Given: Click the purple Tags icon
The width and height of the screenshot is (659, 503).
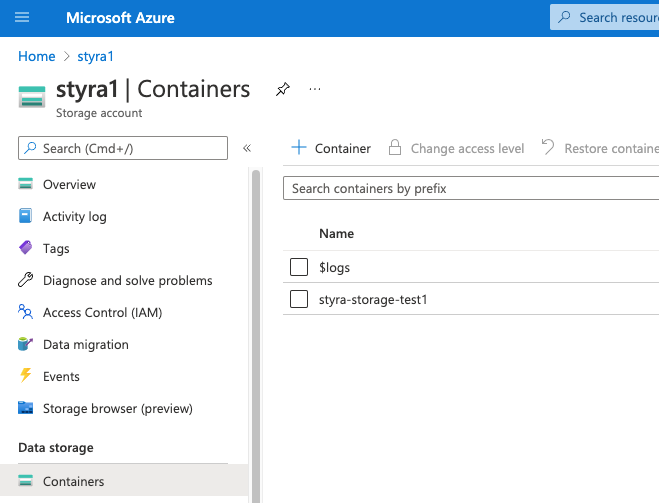Looking at the screenshot, I should (26, 248).
